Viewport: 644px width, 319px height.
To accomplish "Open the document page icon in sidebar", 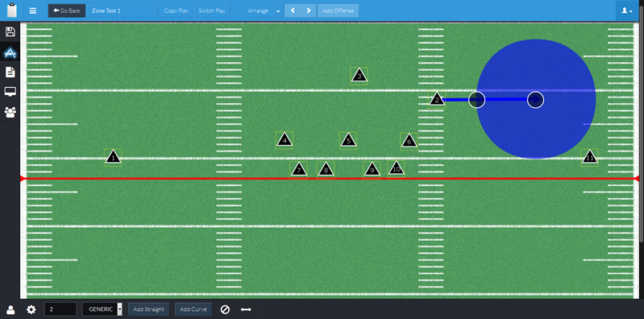I will (10, 72).
